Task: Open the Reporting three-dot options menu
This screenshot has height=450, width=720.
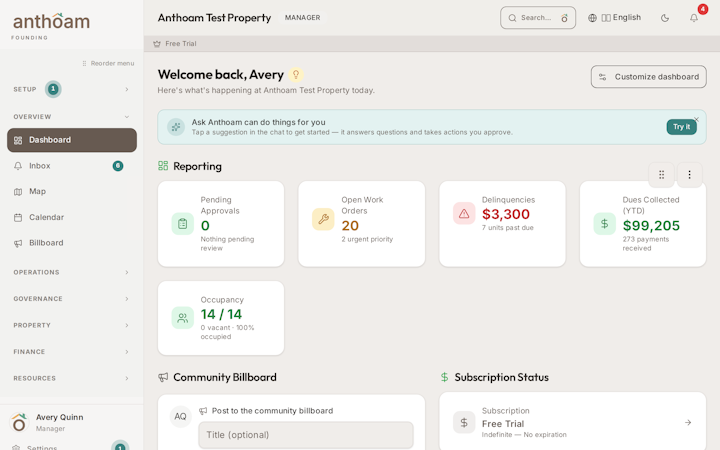Action: [x=689, y=174]
